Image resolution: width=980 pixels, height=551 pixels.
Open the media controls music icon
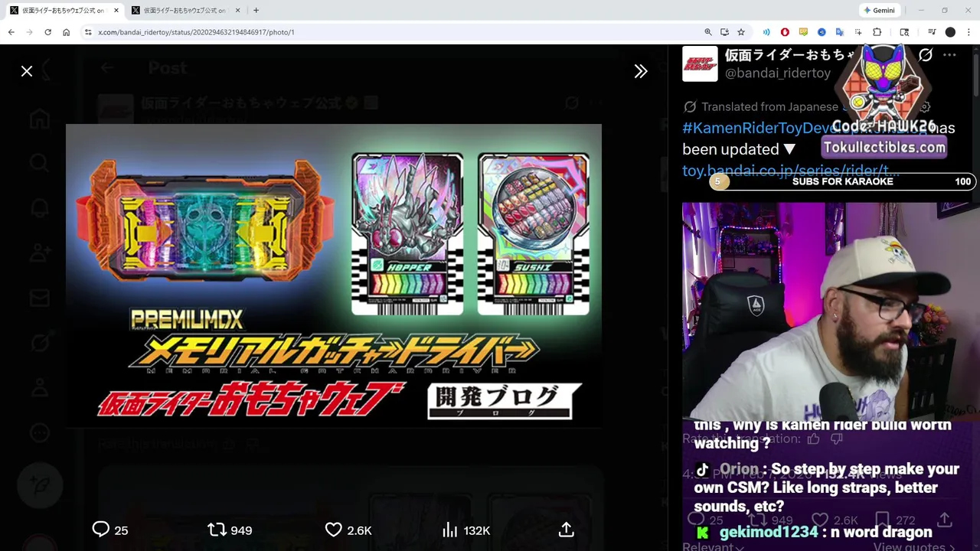point(932,32)
